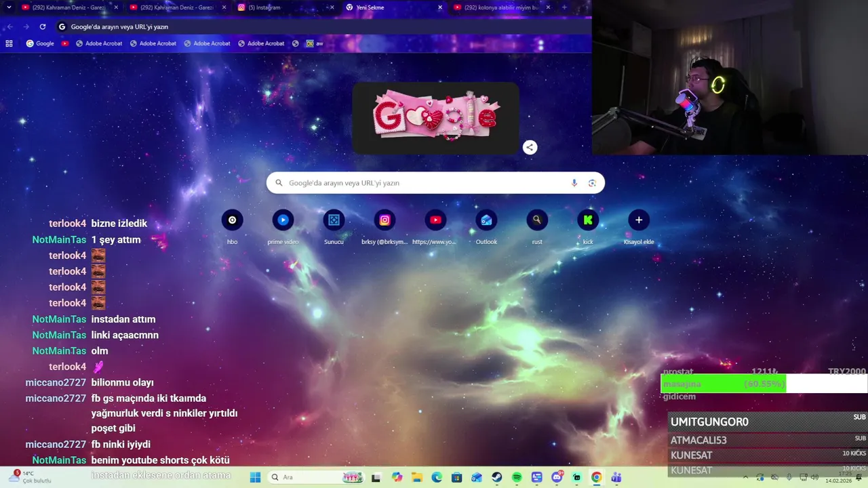Open the Outlook shortcut on the new tab page
Screen dimensions: 868x488
(x=486, y=227)
